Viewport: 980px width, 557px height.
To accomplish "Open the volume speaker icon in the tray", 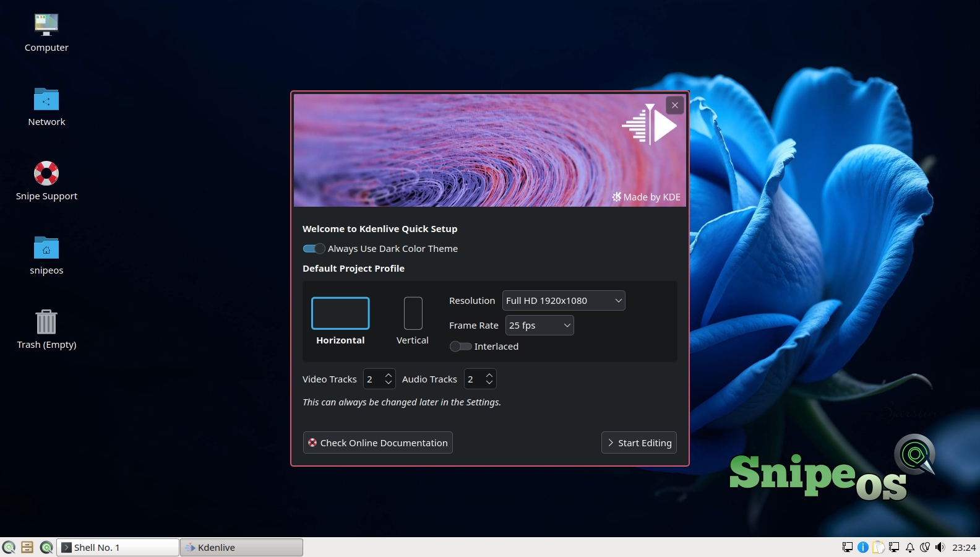I will point(940,547).
